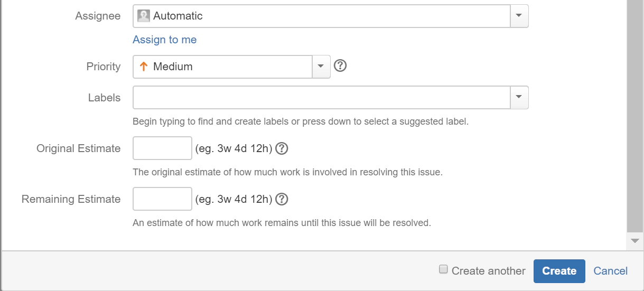Viewport: 644px width, 291px height.
Task: Tick the Create another checkbox
Action: point(443,270)
